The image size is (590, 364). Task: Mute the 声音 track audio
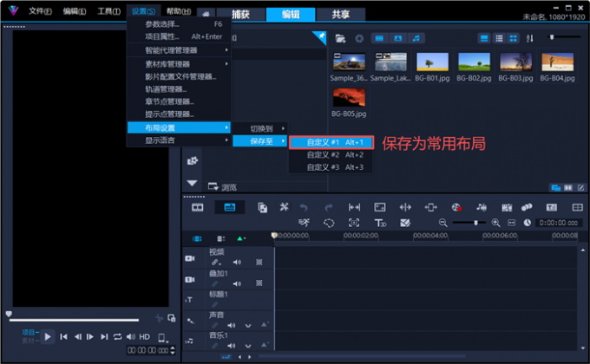tap(232, 325)
